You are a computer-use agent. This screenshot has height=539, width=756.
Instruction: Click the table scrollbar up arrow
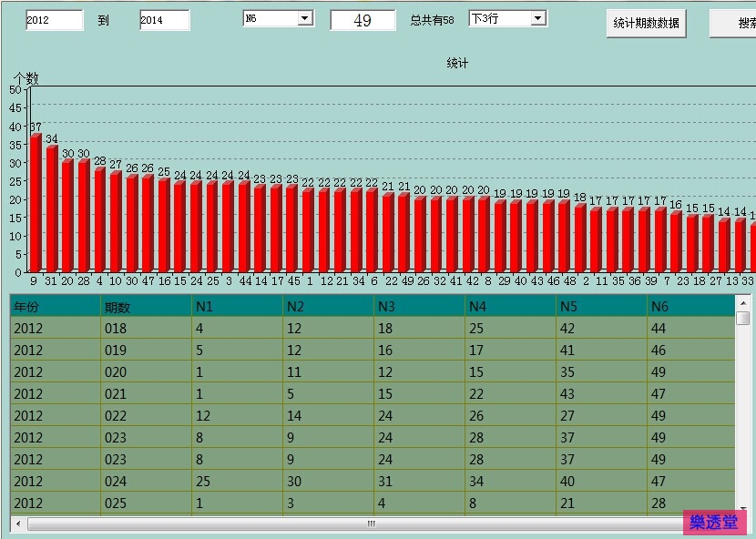coord(743,303)
